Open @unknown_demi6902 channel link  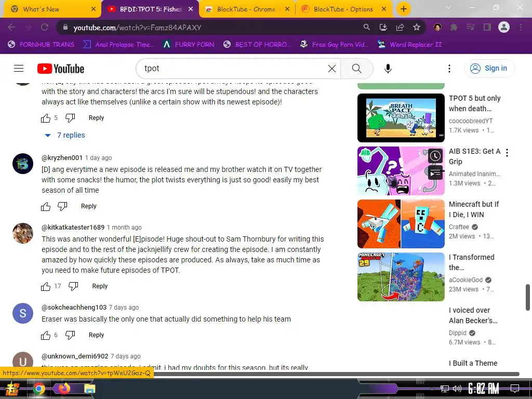click(x=75, y=356)
